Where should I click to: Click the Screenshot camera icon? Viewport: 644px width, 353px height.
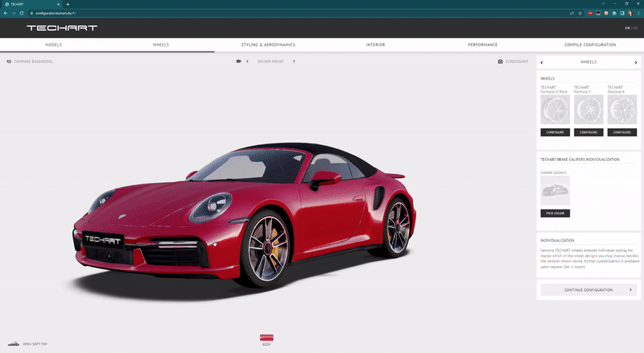(500, 61)
